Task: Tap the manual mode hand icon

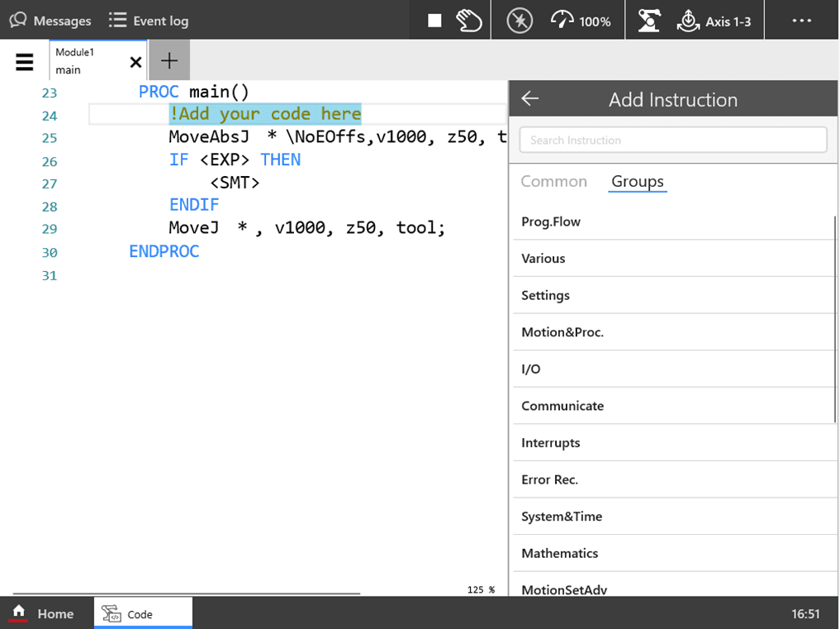Action: tap(469, 21)
